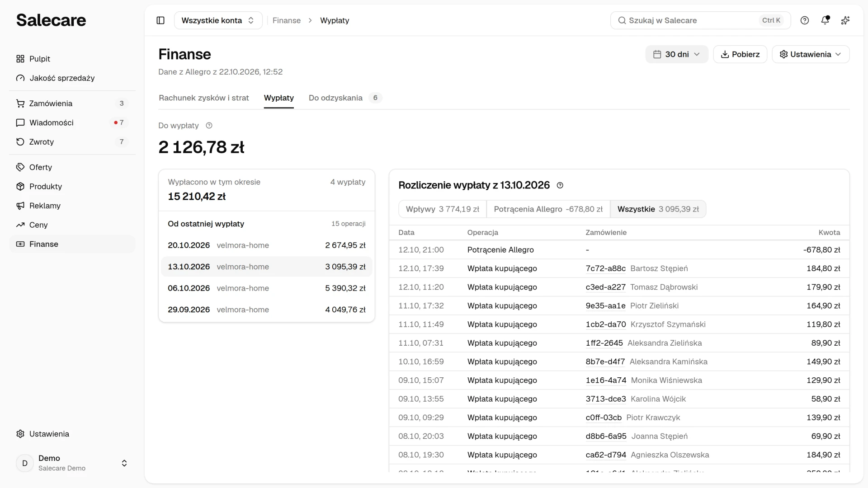
Task: Open Produkty in the sidebar
Action: (x=72, y=187)
